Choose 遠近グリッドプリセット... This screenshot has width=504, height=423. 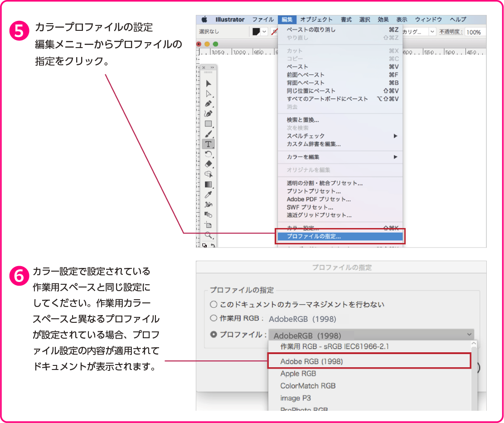click(340, 215)
